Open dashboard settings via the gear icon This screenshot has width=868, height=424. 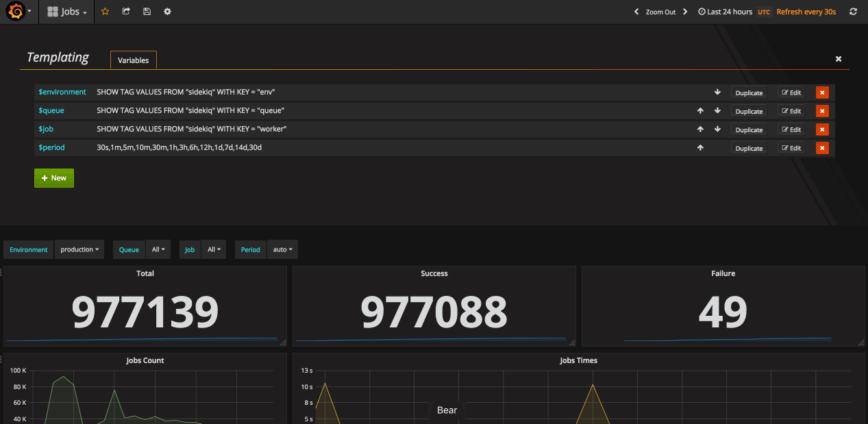pyautogui.click(x=167, y=12)
